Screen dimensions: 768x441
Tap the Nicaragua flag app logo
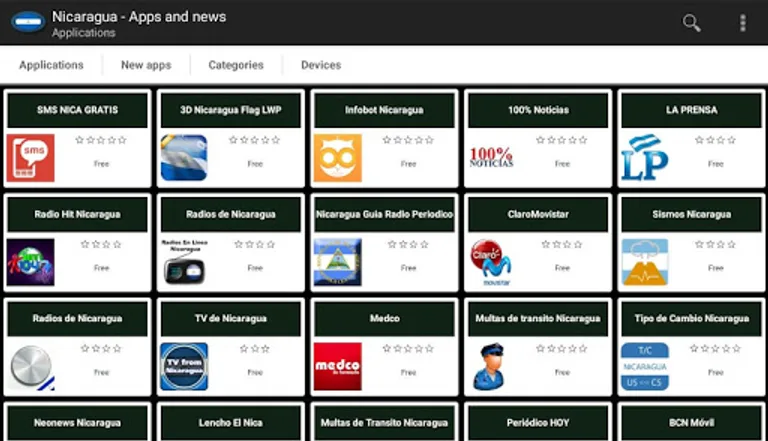[26, 22]
